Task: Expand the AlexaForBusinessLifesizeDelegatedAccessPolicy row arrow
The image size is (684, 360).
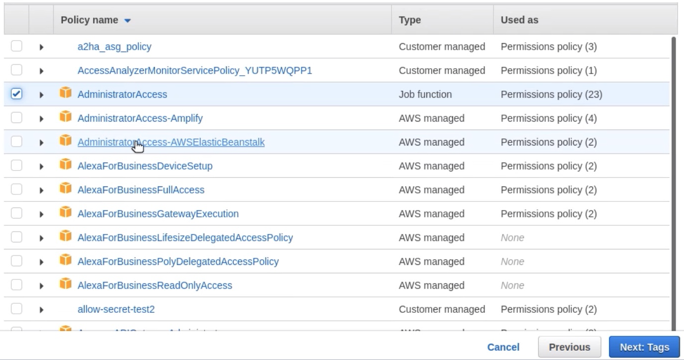Action: pyautogui.click(x=41, y=238)
